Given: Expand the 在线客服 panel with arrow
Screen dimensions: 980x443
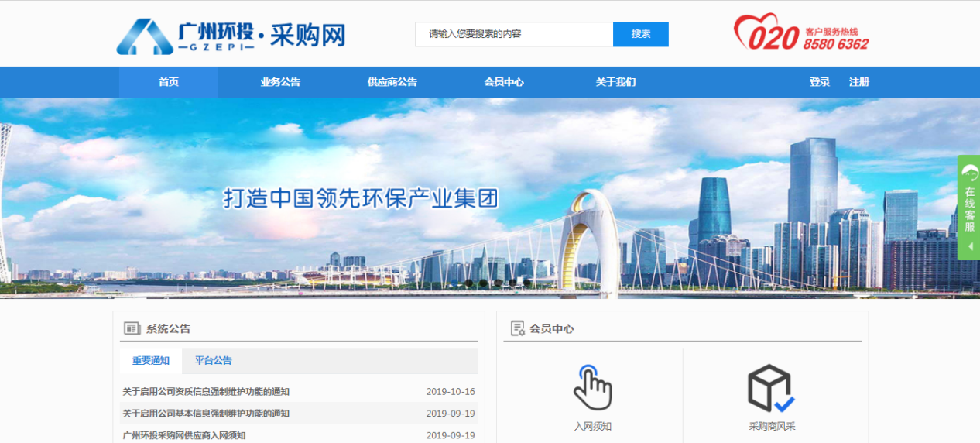Looking at the screenshot, I should click(970, 246).
